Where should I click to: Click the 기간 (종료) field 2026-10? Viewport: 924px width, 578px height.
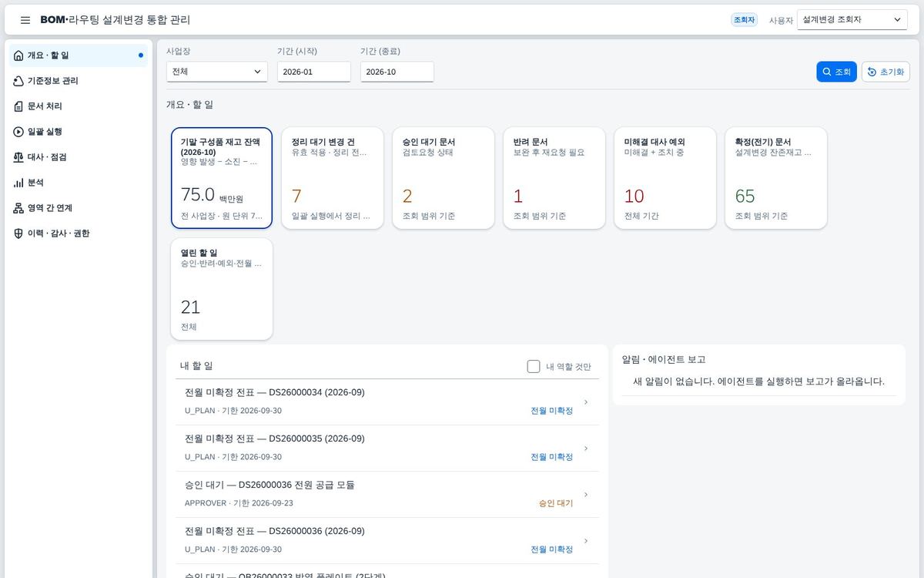[397, 72]
